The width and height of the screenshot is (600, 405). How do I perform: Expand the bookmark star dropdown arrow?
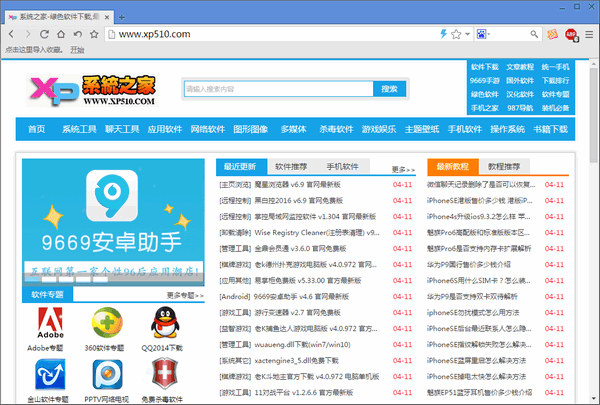[468, 34]
